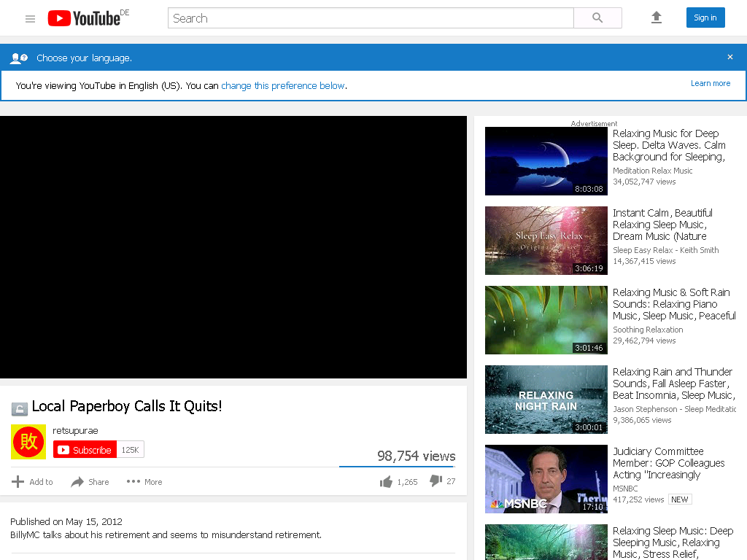Viewport: 747px width, 560px height.
Task: Click the search magnifier button
Action: [x=597, y=18]
